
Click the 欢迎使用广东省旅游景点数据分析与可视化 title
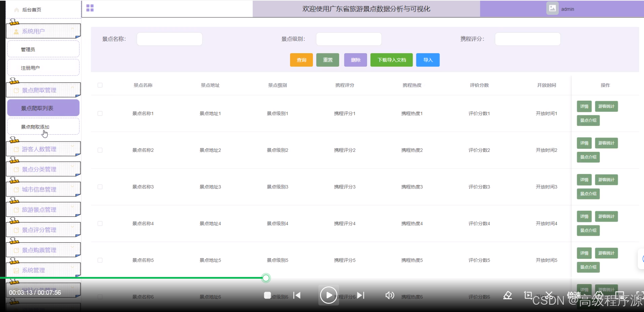tap(366, 9)
